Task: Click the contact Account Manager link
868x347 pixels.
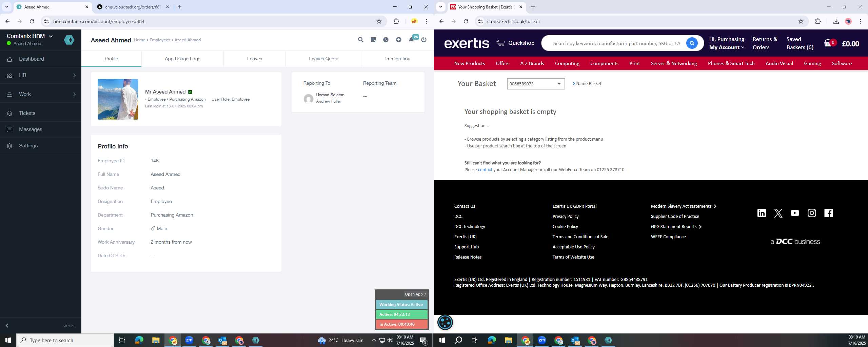Action: (485, 170)
